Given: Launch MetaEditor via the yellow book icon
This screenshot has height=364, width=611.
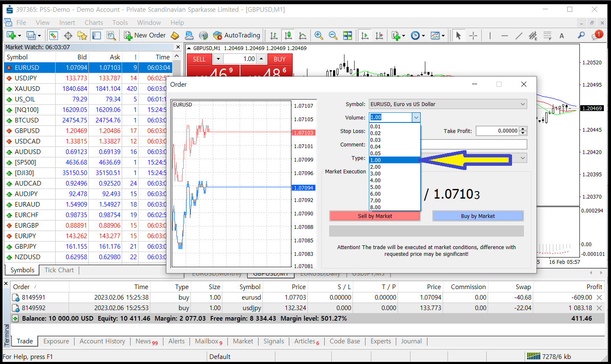Looking at the screenshot, I should click(175, 36).
